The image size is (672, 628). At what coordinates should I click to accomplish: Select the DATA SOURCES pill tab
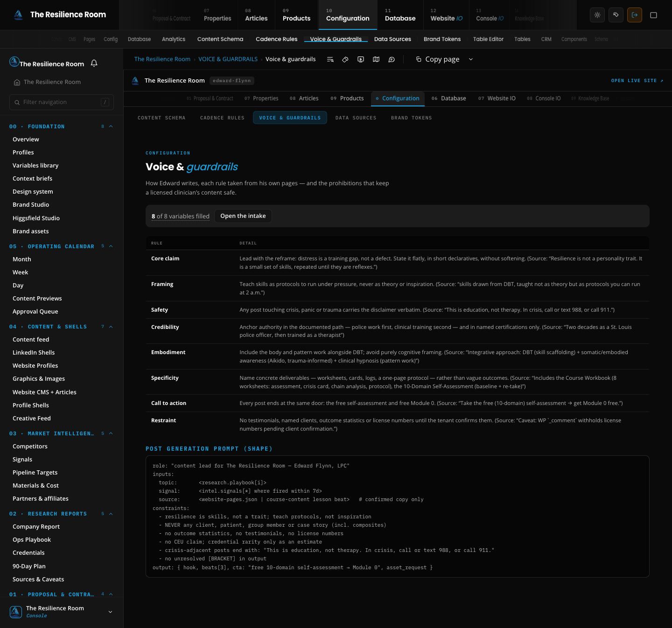tap(356, 118)
